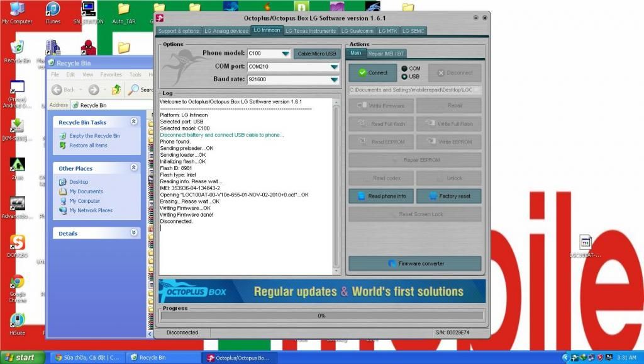Click the Recycle Bin address bar
The width and height of the screenshot is (644, 364).
pos(112,105)
